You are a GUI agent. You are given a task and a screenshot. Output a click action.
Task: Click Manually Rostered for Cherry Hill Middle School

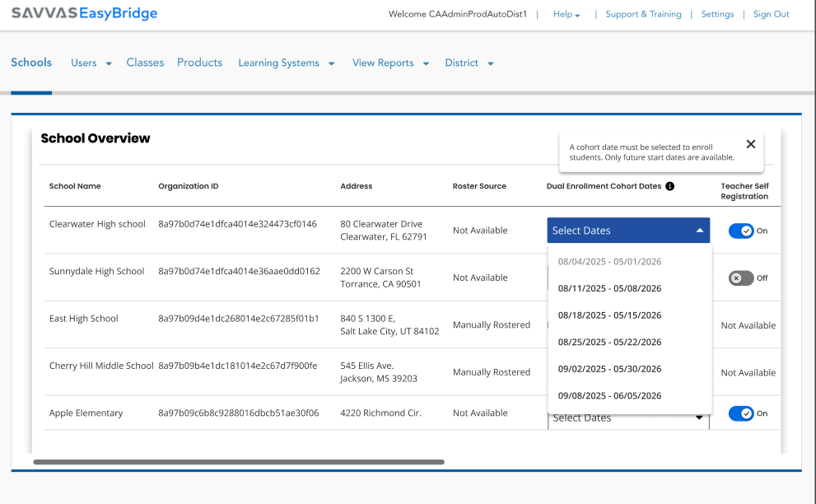pos(492,372)
